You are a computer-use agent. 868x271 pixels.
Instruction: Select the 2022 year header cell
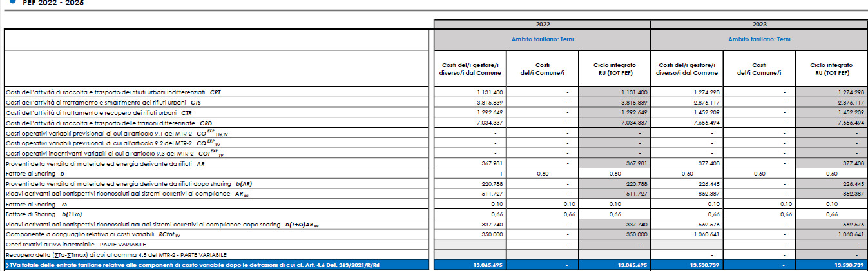542,24
